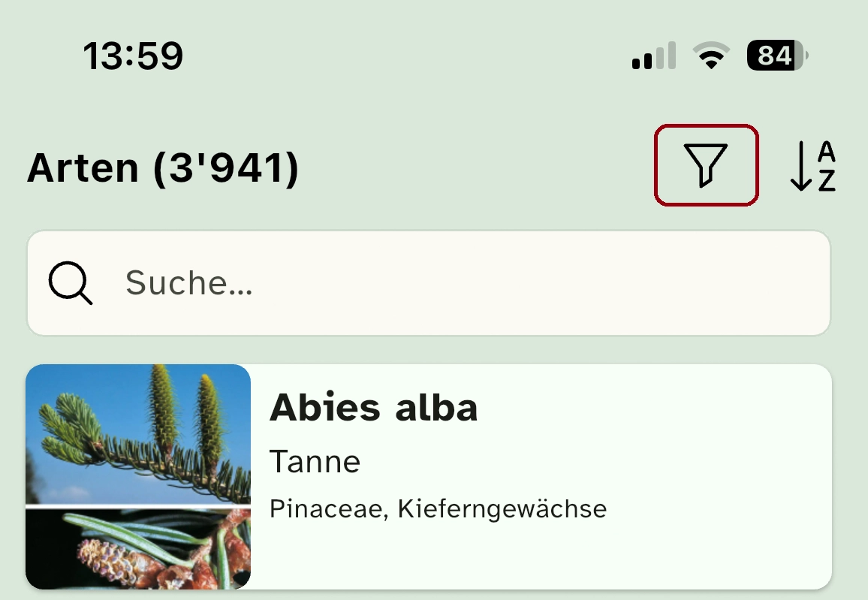Tap the 13:59 clock in status bar
The height and width of the screenshot is (600, 868).
pos(133,56)
